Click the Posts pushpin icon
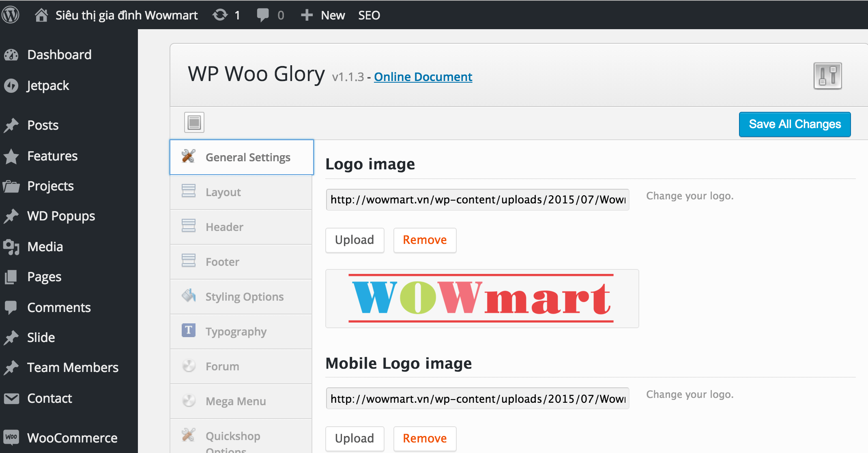Viewport: 868px width, 453px height. point(11,125)
